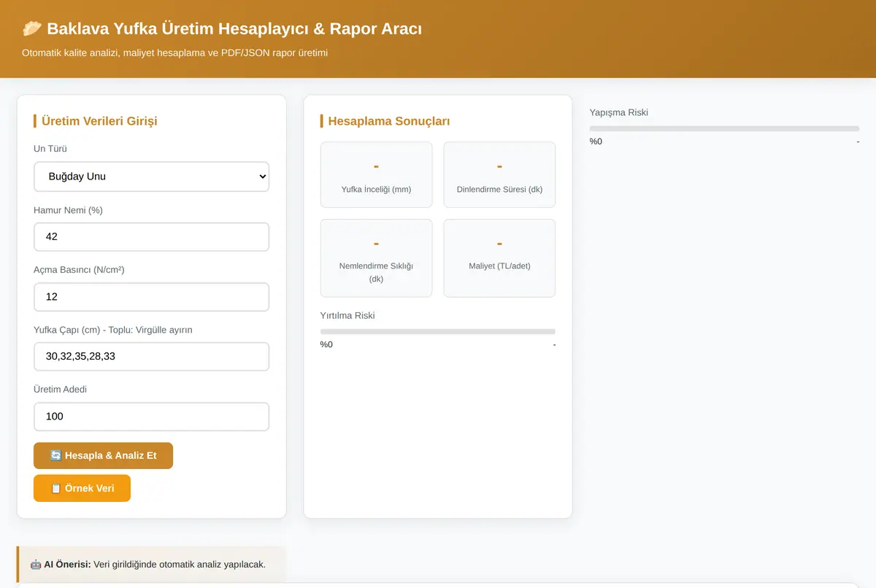Click the AI Önerisi message text
Screen dimensions: 876x588
pos(180,564)
